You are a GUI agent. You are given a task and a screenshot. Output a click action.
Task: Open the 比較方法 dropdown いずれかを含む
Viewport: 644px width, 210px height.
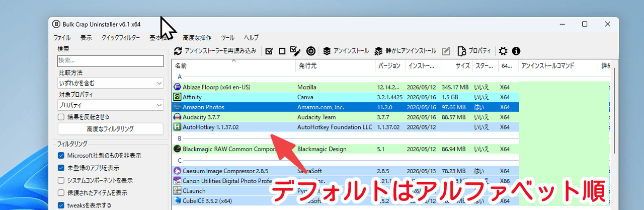click(x=111, y=83)
